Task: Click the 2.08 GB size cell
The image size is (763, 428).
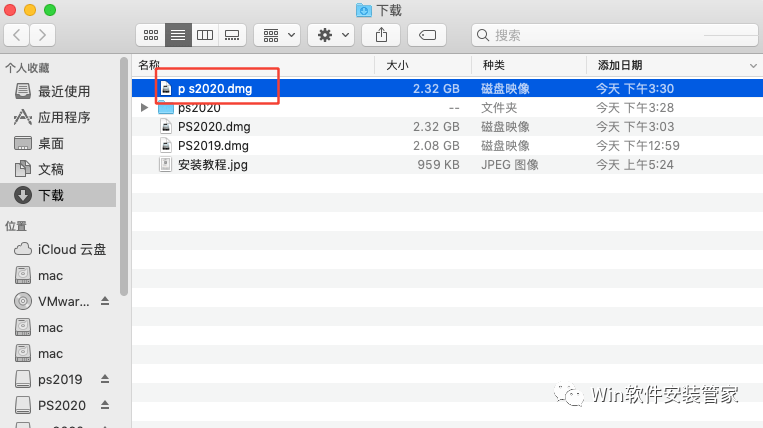Action: tap(436, 145)
